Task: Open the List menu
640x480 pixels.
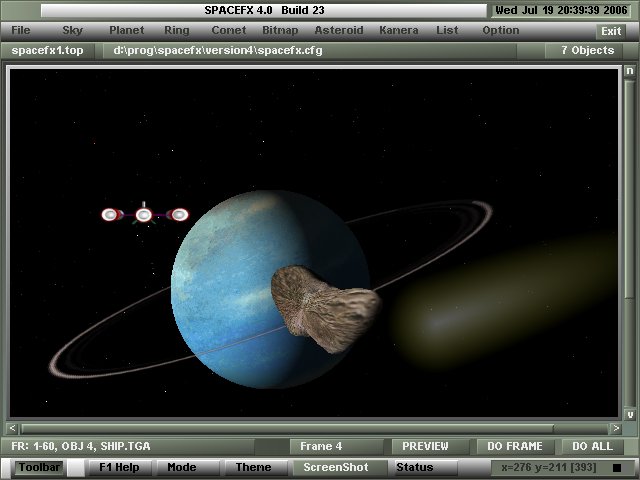Action: click(447, 30)
